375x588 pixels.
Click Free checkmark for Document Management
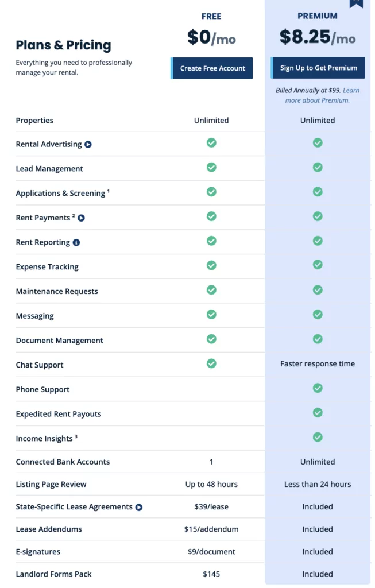coord(211,339)
